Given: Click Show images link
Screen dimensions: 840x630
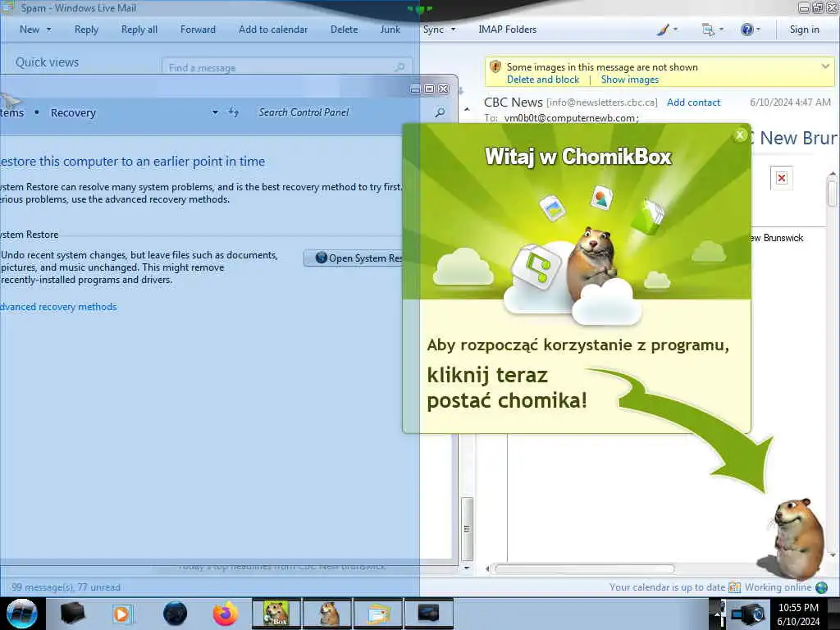Looking at the screenshot, I should point(629,80).
